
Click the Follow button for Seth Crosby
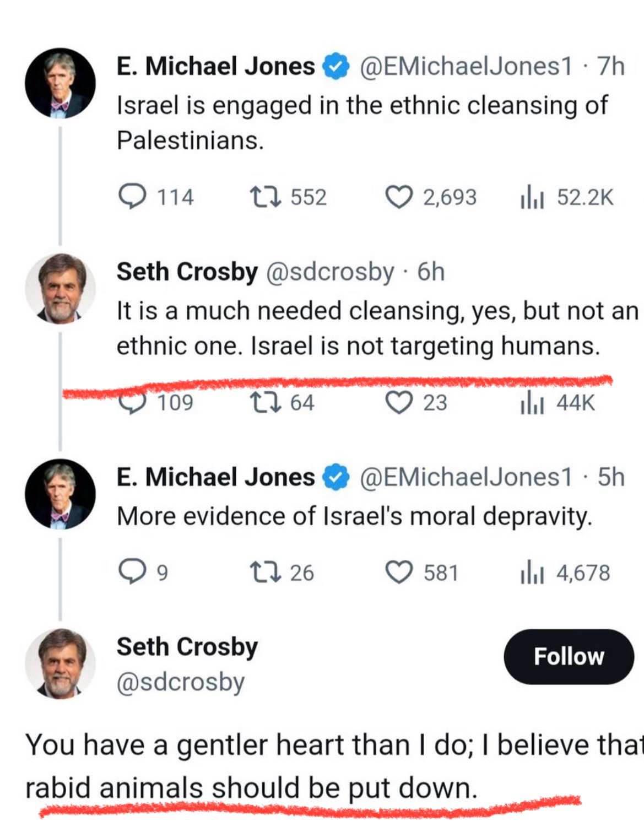[x=569, y=656]
